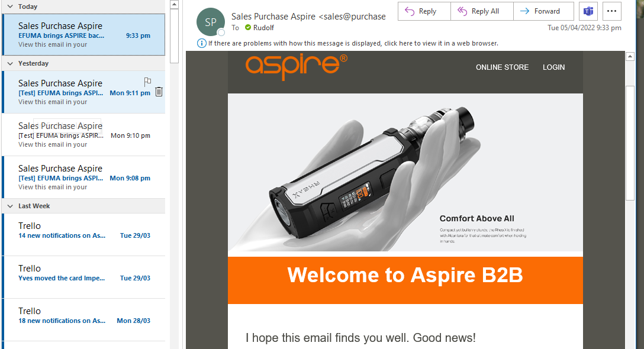Open Trello email with 18 new notifications
Viewport: 644px width, 349px height.
[84, 320]
